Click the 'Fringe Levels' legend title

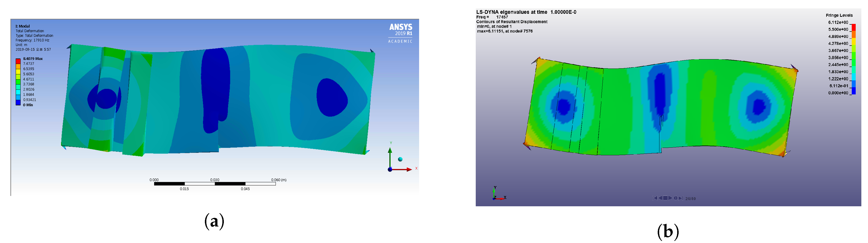click(x=839, y=15)
